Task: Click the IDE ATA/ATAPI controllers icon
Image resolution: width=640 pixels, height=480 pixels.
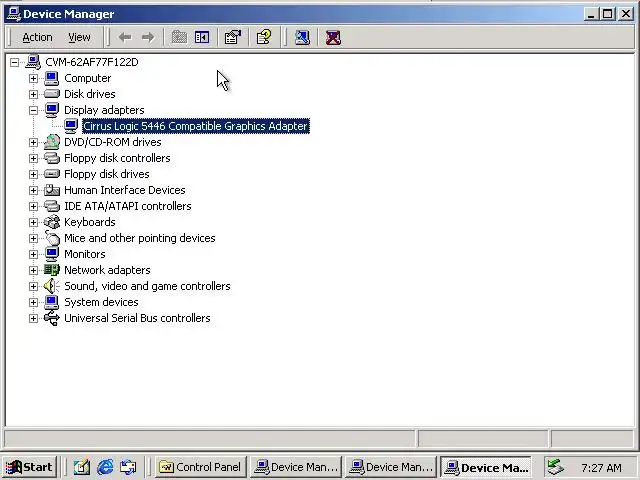Action: (x=52, y=206)
